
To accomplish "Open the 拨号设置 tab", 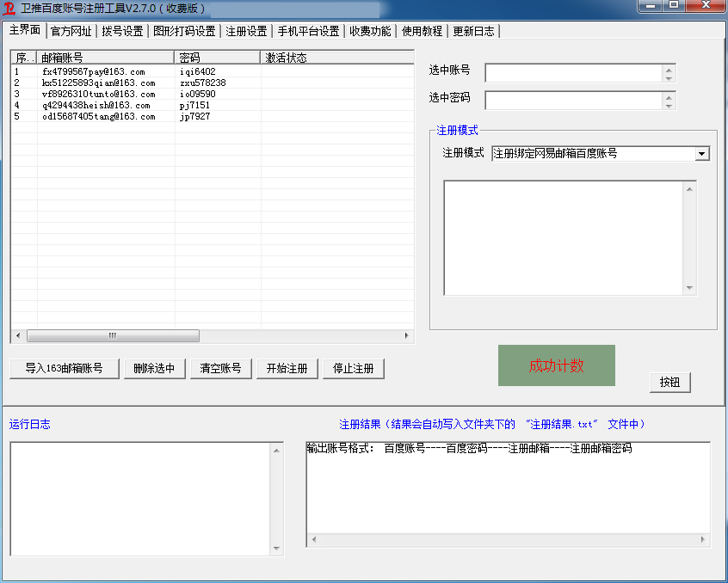I will pos(122,31).
